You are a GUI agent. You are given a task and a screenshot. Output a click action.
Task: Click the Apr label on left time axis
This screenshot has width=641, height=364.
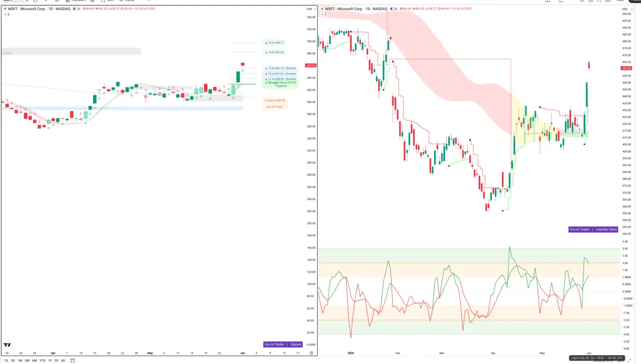pyautogui.click(x=53, y=353)
